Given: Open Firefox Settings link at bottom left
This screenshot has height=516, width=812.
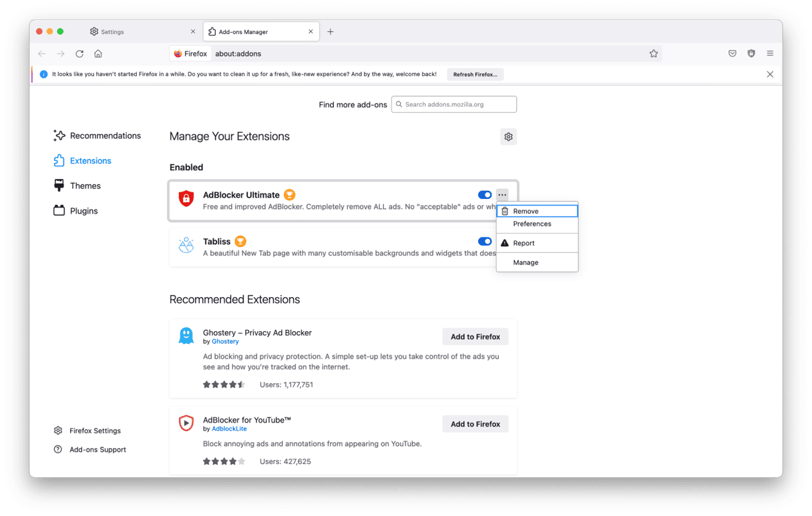Looking at the screenshot, I should [87, 431].
